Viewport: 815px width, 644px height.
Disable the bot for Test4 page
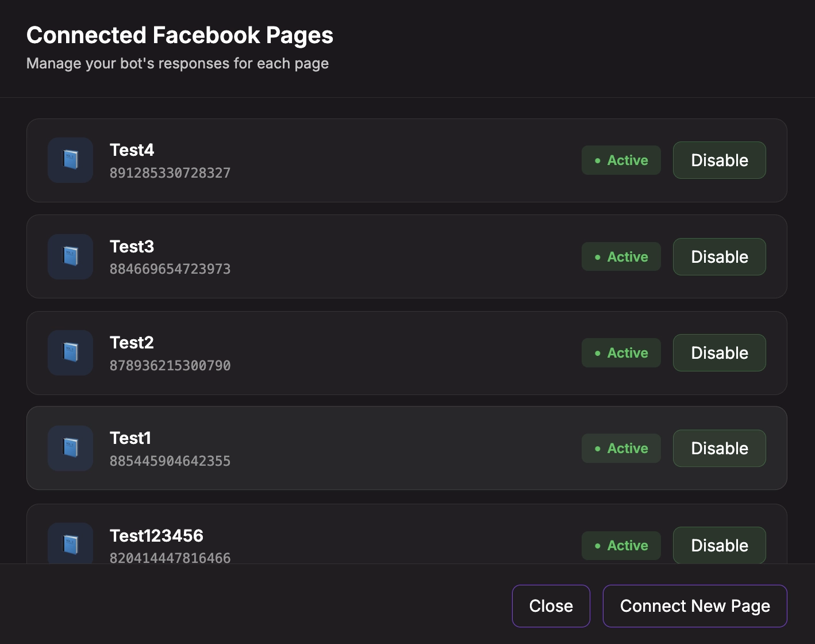click(x=719, y=160)
